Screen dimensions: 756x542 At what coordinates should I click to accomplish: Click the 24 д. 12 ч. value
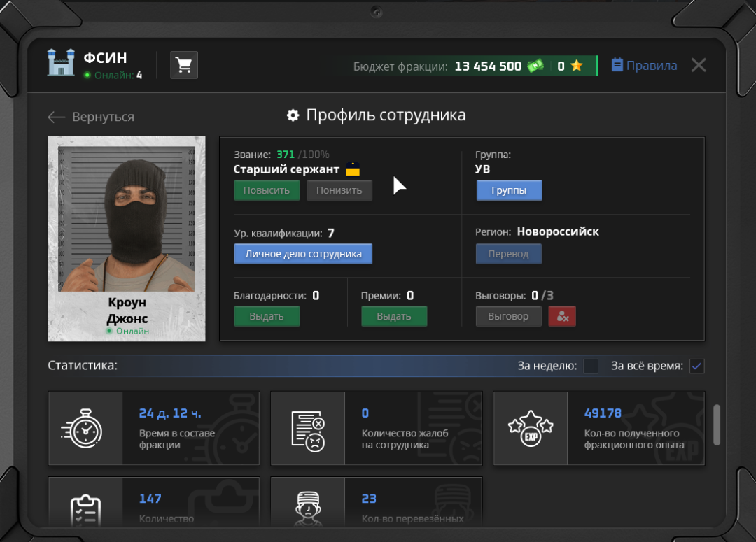[x=170, y=413]
